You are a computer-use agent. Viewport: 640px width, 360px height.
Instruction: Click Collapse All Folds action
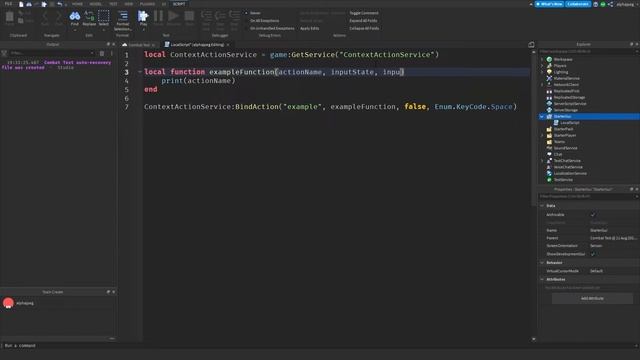coord(364,29)
